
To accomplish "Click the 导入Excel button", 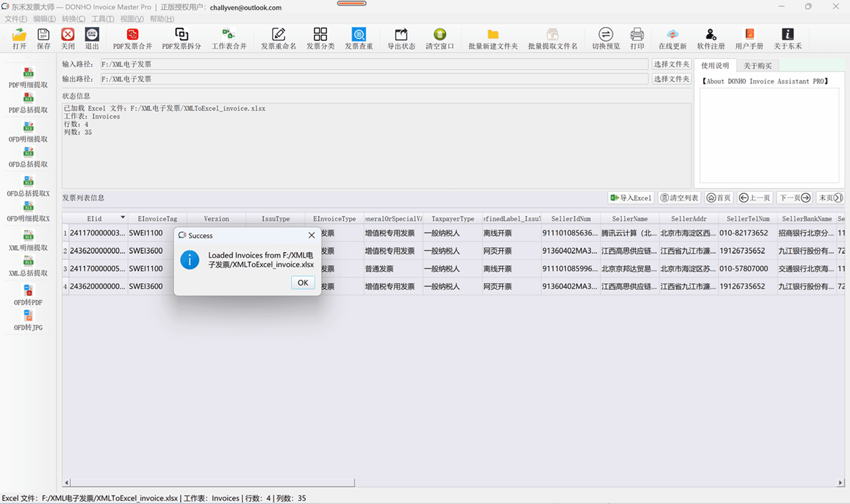I will pyautogui.click(x=631, y=198).
